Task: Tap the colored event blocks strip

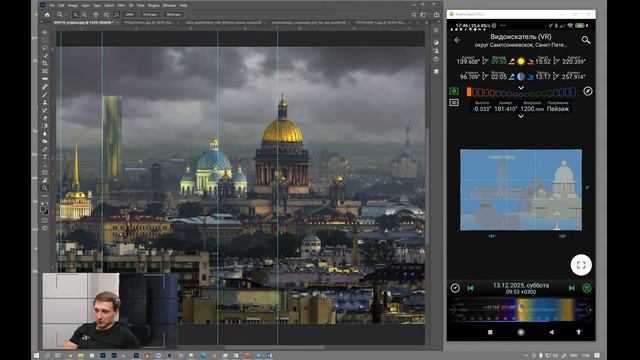Action: point(521,92)
